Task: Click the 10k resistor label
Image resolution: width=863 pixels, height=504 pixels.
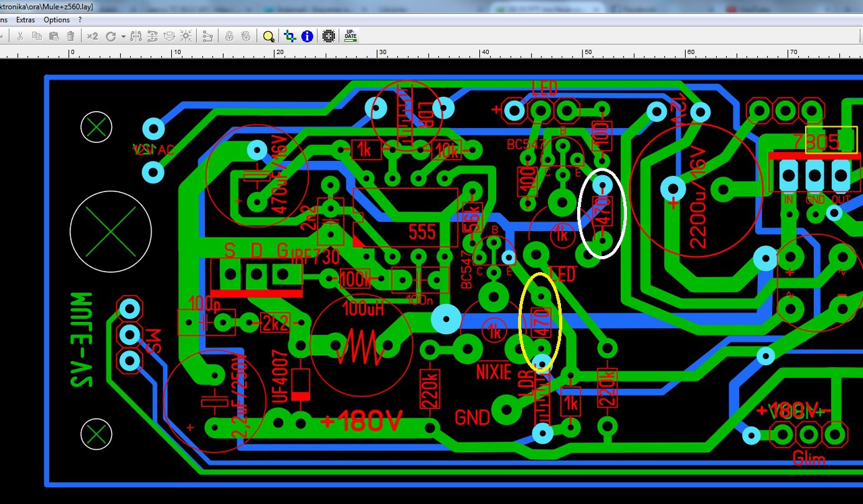Action: [447, 151]
